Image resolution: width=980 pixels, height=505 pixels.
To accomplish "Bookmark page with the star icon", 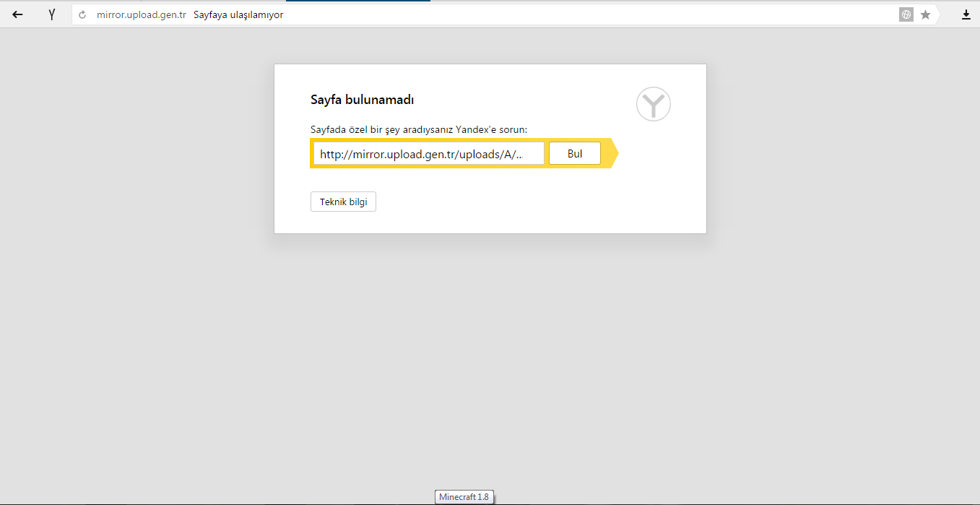I will 925,14.
